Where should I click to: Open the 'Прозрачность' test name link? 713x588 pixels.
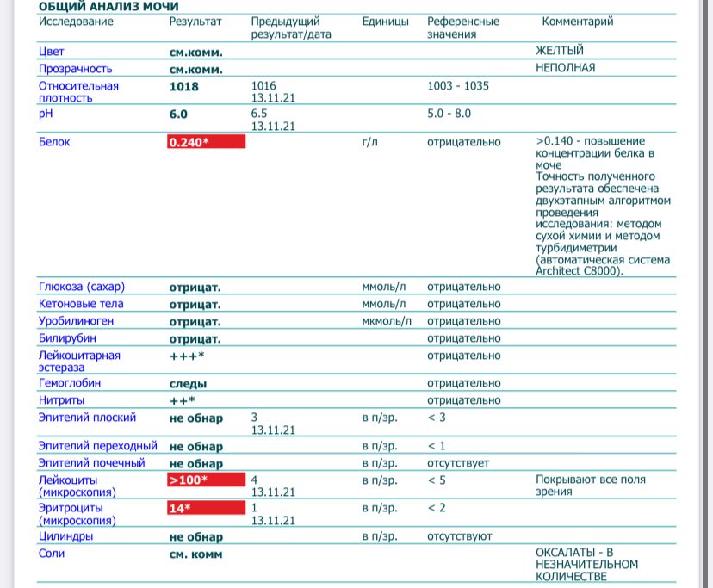[75, 69]
